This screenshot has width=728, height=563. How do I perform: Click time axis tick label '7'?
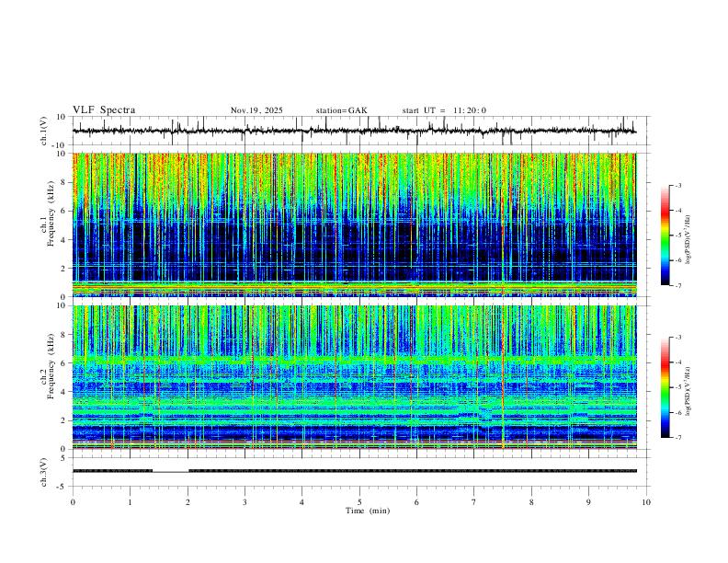(474, 502)
